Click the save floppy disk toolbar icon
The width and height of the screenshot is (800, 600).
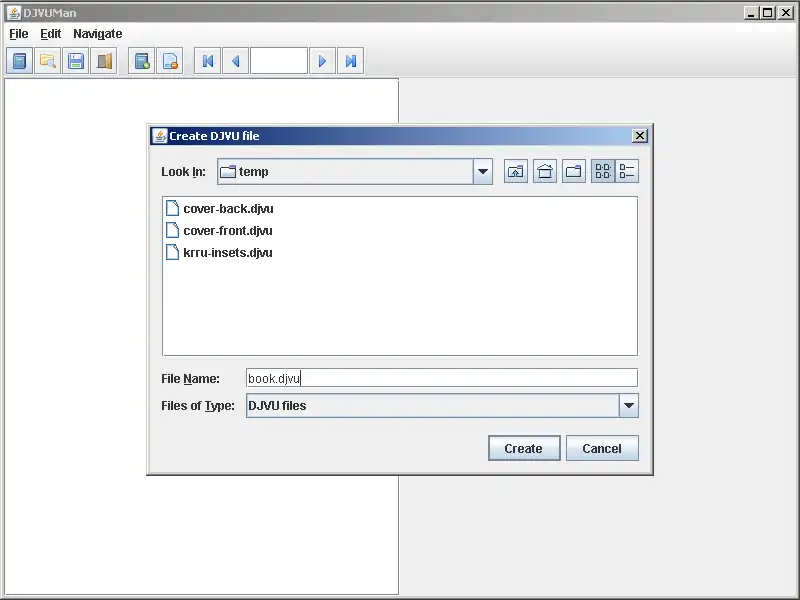[x=76, y=61]
